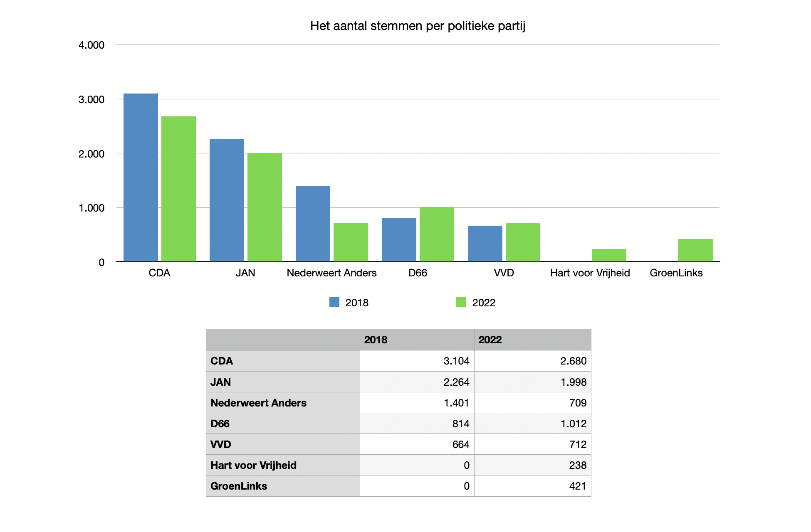This screenshot has height=532, width=811.
Task: Select the table cell with value 1.012
Action: click(x=532, y=424)
